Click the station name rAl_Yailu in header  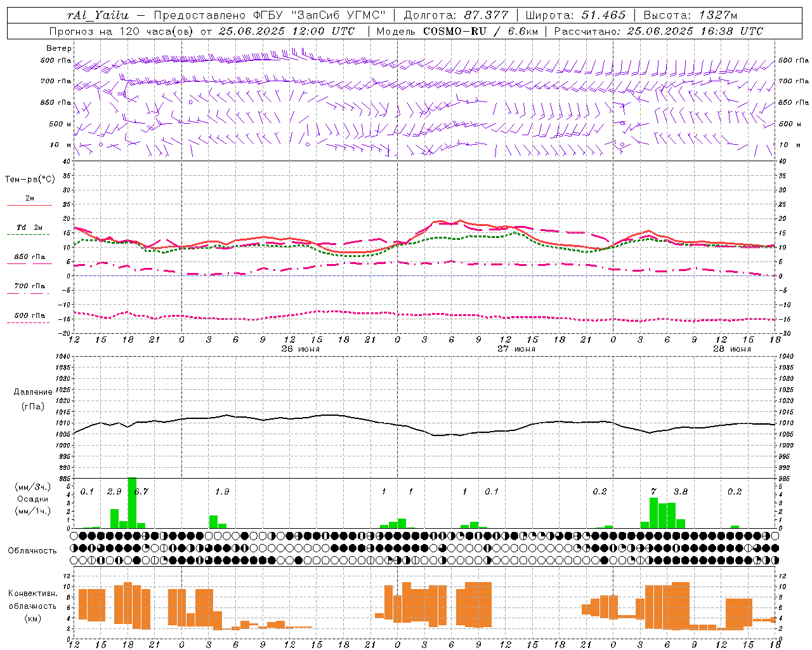[97, 15]
